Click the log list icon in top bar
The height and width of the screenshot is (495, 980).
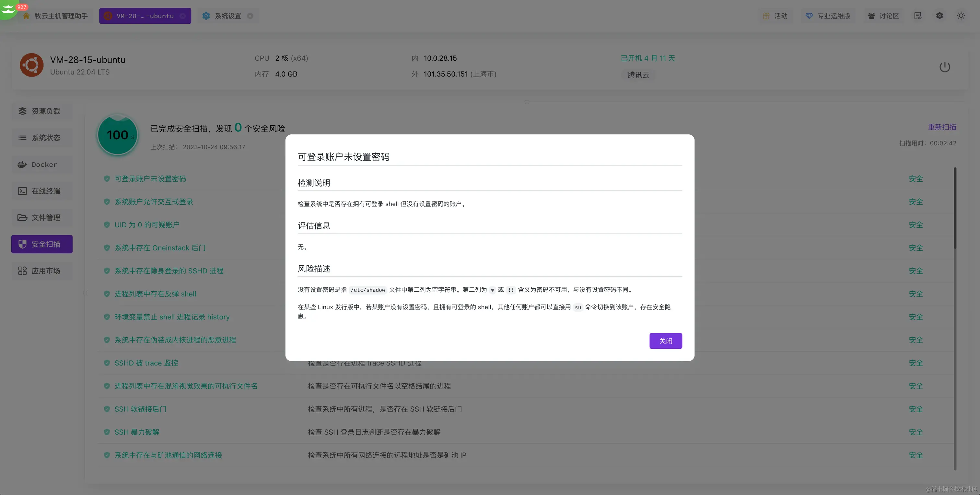(x=917, y=16)
